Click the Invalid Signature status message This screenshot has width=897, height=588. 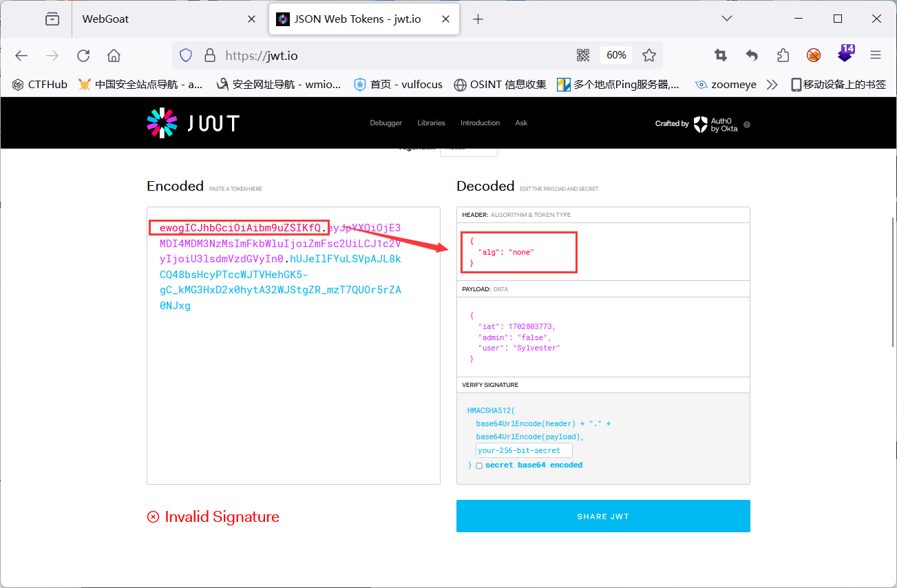[213, 517]
